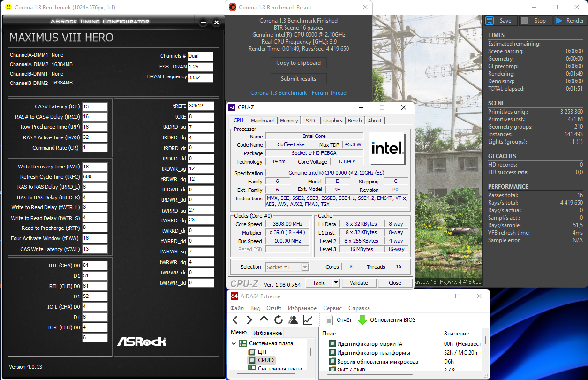The width and height of the screenshot is (588, 380).
Task: Start rendering with the Render button
Action: point(570,21)
